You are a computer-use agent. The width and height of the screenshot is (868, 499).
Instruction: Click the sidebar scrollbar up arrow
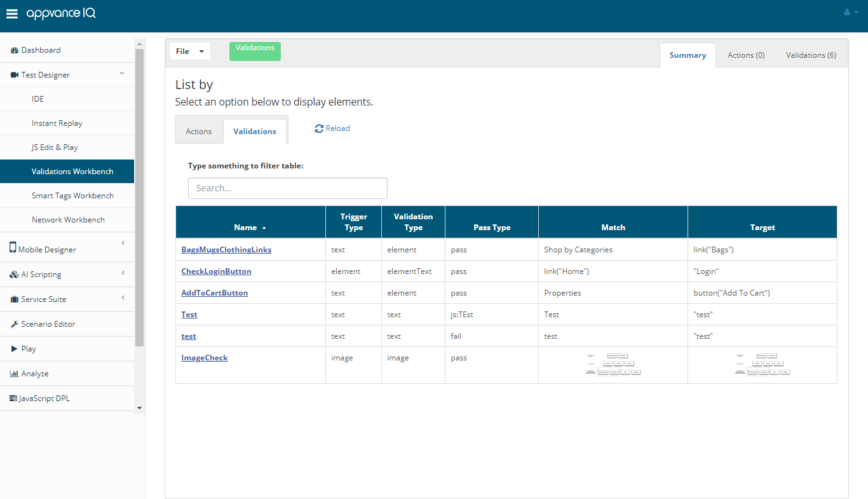pyautogui.click(x=140, y=44)
